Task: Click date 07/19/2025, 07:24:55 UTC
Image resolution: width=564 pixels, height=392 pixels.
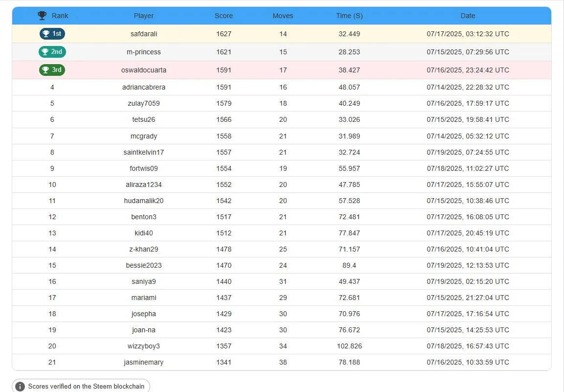Action: (x=468, y=152)
